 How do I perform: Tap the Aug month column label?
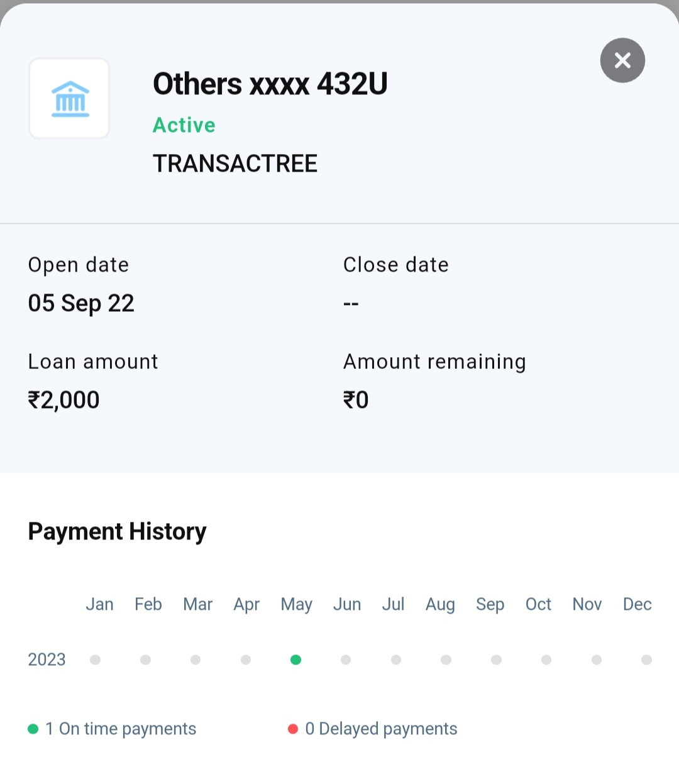440,604
